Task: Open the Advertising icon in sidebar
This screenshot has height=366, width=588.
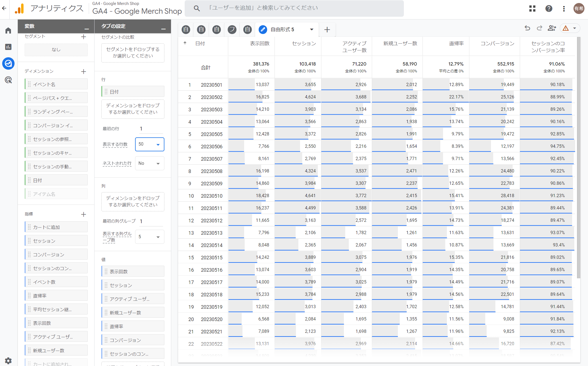Action: point(8,80)
